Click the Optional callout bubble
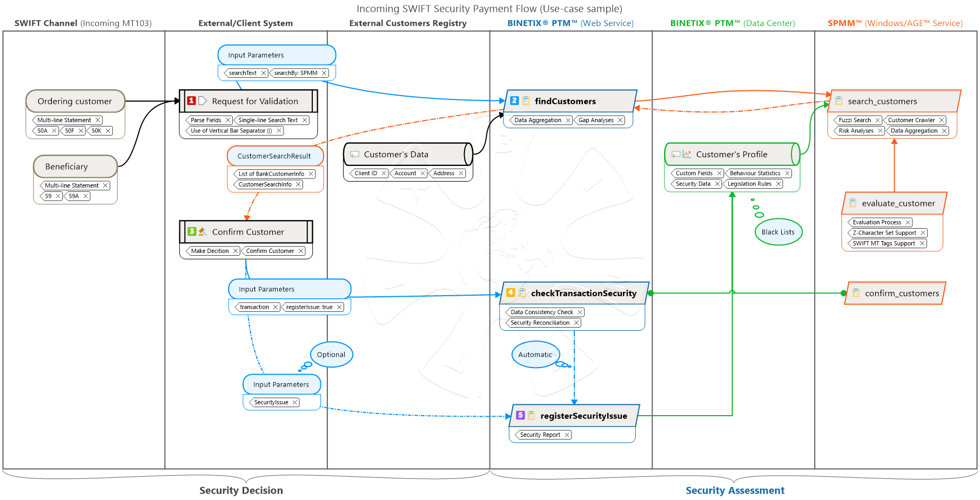The image size is (980, 500). pos(331,355)
